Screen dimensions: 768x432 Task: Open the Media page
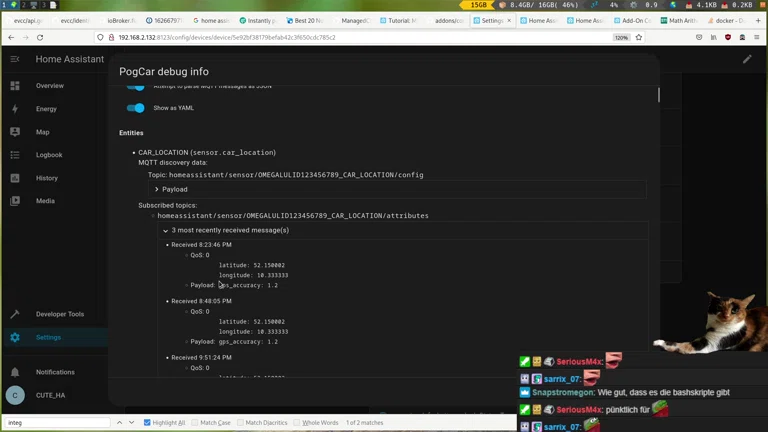tap(45, 201)
